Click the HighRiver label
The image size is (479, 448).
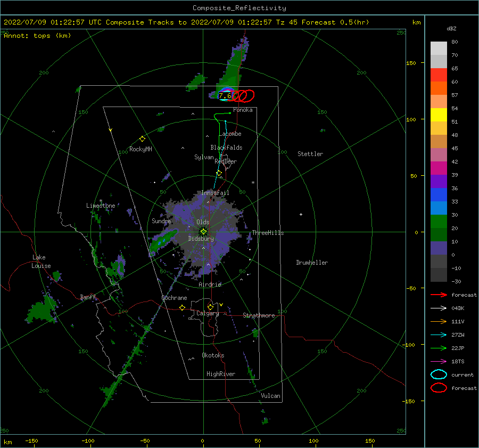(x=221, y=374)
